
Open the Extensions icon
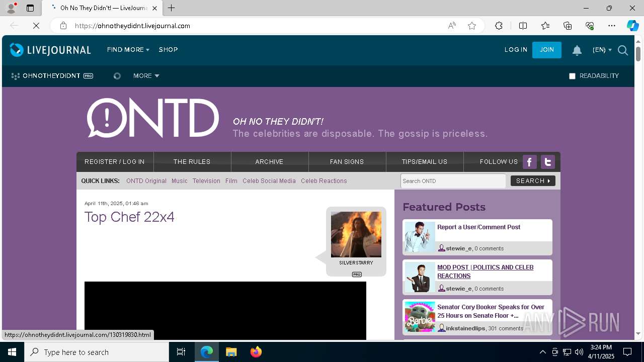(499, 26)
